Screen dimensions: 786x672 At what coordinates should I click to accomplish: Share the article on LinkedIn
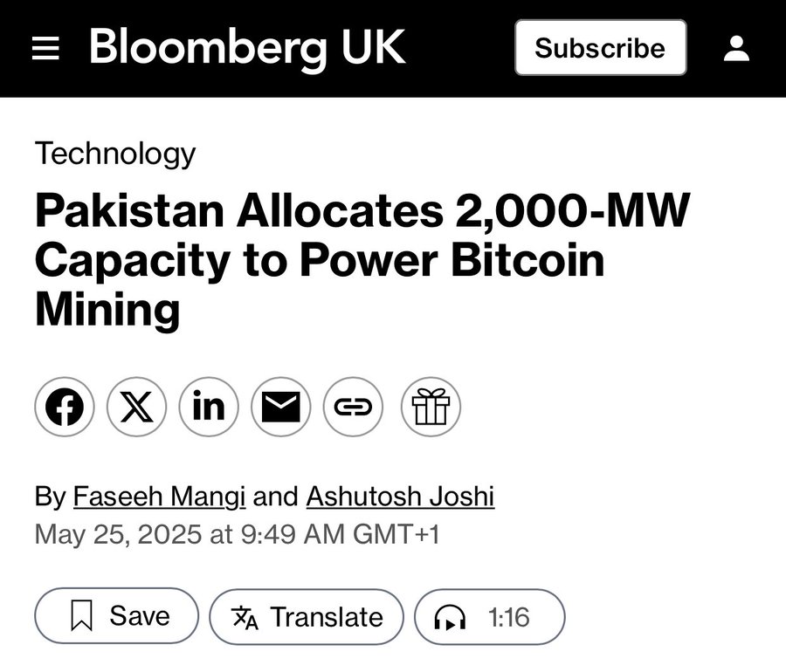point(209,407)
